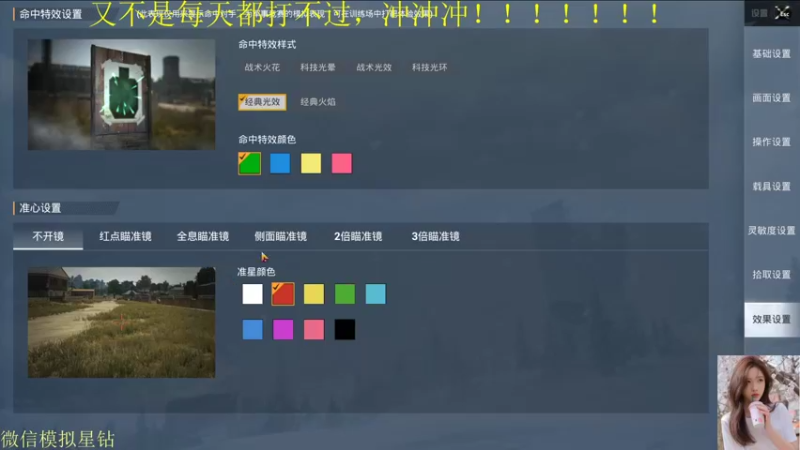
Task: Close settings with the Esc X icon
Action: coord(782,13)
